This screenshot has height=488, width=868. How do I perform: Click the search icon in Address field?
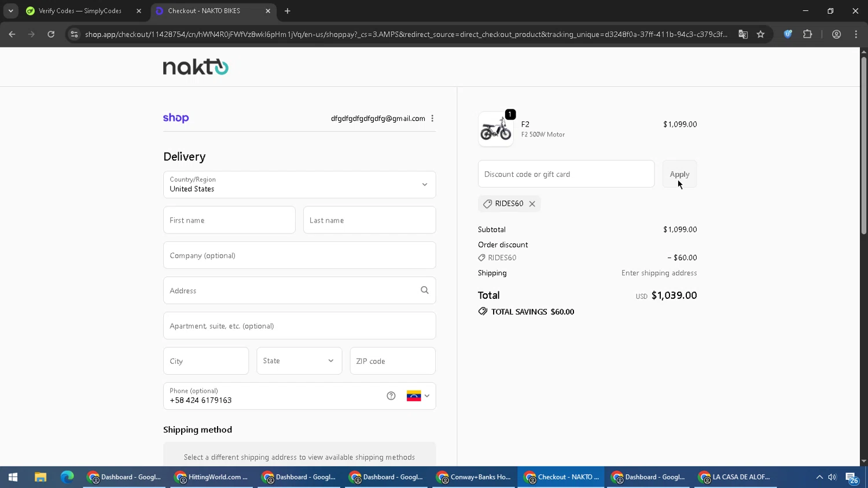tap(425, 290)
